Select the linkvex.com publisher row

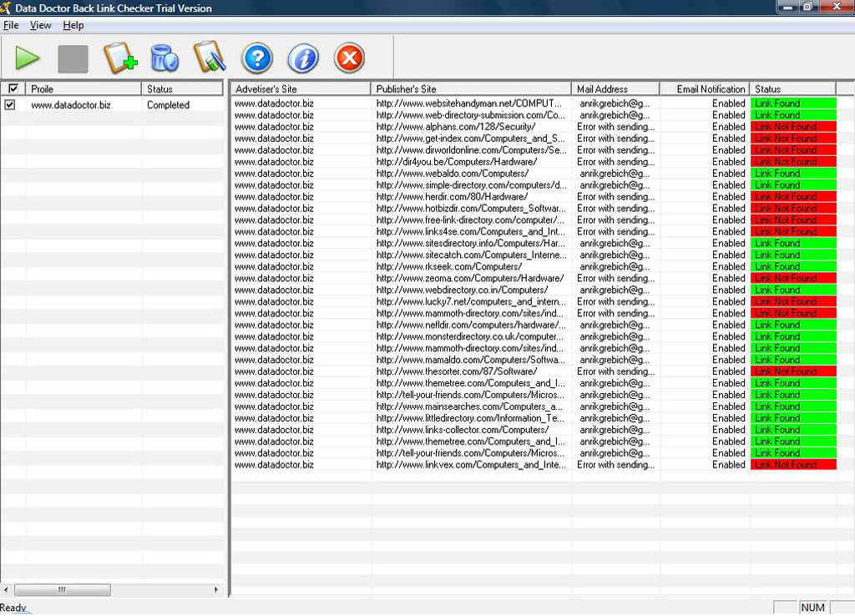tap(534, 465)
